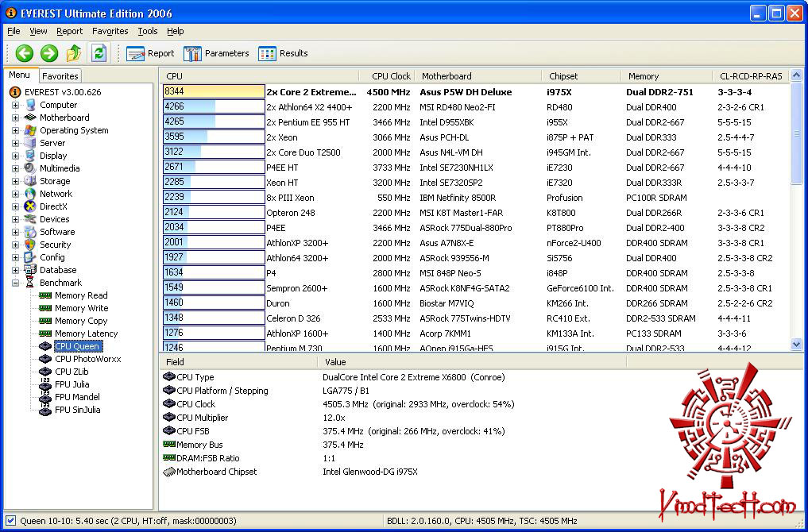The image size is (808, 532).
Task: Switch to the Menu tab
Action: pyautogui.click(x=19, y=75)
